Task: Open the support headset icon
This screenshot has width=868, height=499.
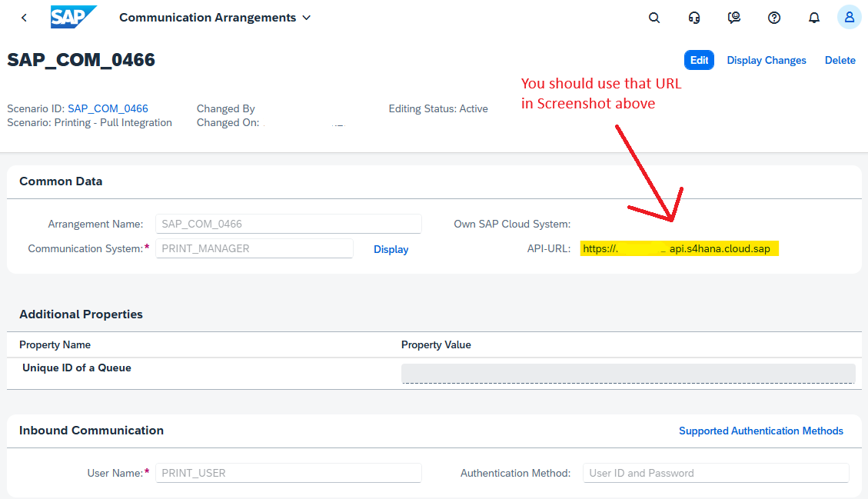Action: tap(694, 18)
